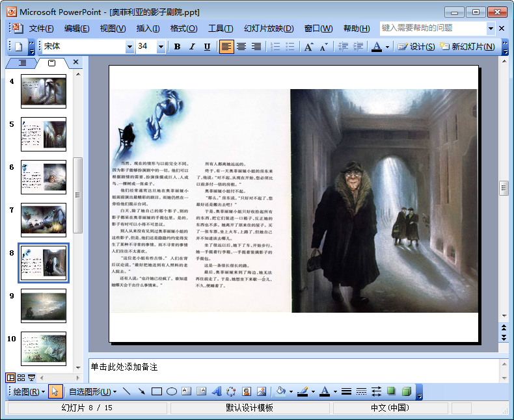Apply font color with the A icon in formatting toolbar
Viewport: 514px width, 420px height.
click(x=377, y=47)
